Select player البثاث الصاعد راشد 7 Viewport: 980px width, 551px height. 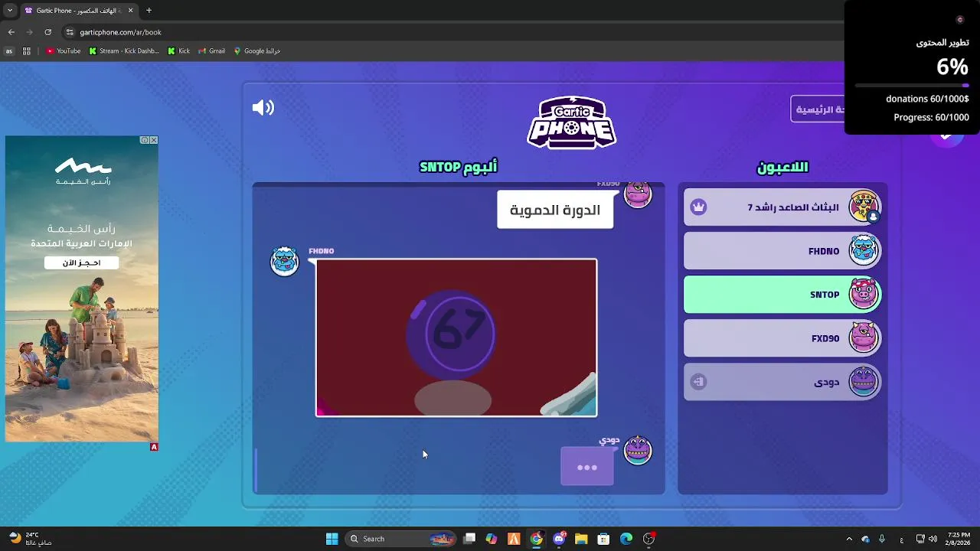[782, 207]
